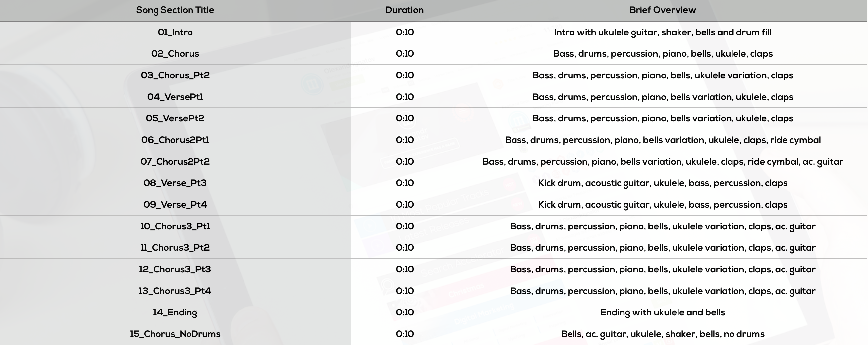868x345 pixels.
Task: Select the 15_Chorus_NoDrums section title
Action: click(175, 334)
